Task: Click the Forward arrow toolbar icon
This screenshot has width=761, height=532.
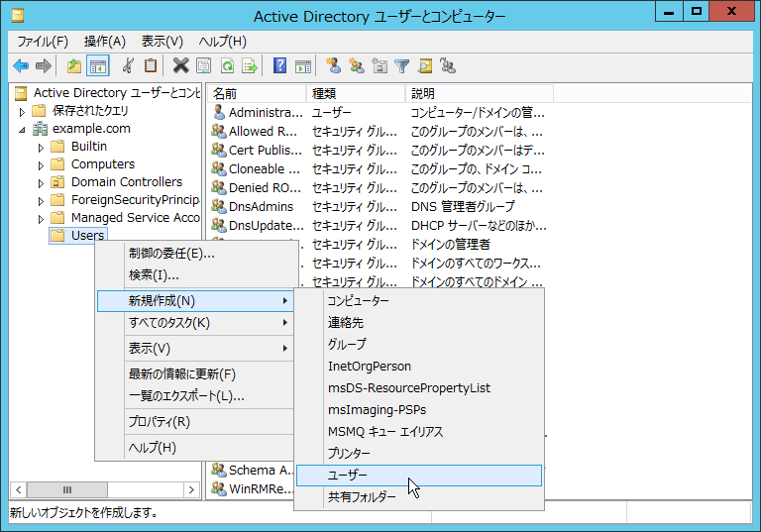Action: pyautogui.click(x=44, y=65)
